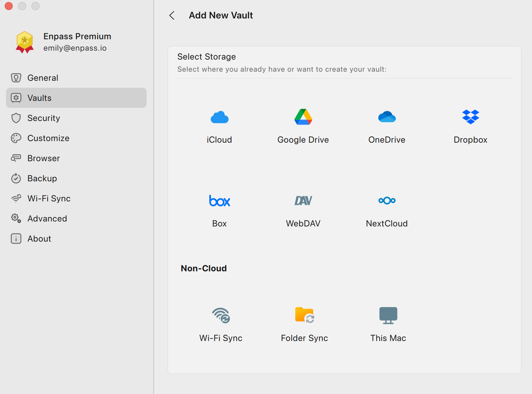Screen dimensions: 532x394
Task: Select the Dropbox logo
Action: [471, 117]
